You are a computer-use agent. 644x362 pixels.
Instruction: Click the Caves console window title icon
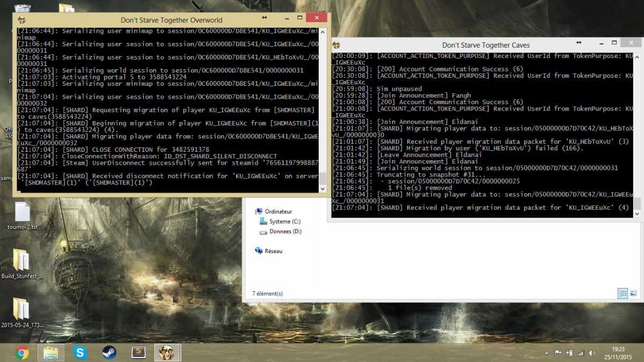336,45
